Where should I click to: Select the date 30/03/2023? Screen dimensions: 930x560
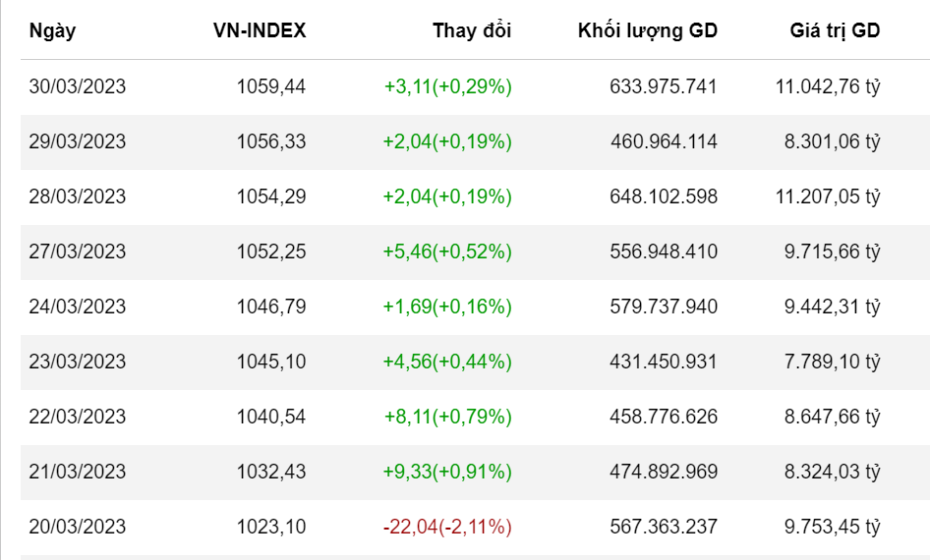coord(77,86)
